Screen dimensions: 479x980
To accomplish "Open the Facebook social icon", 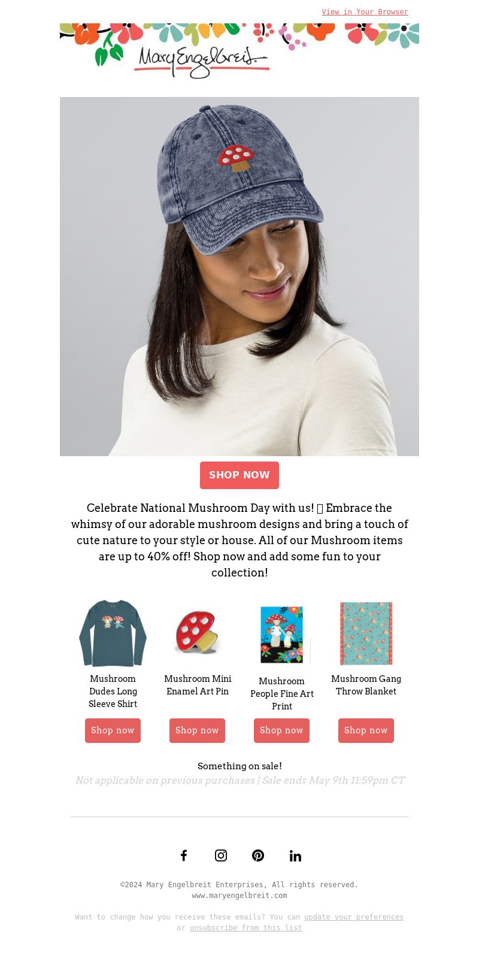I will pos(184,855).
